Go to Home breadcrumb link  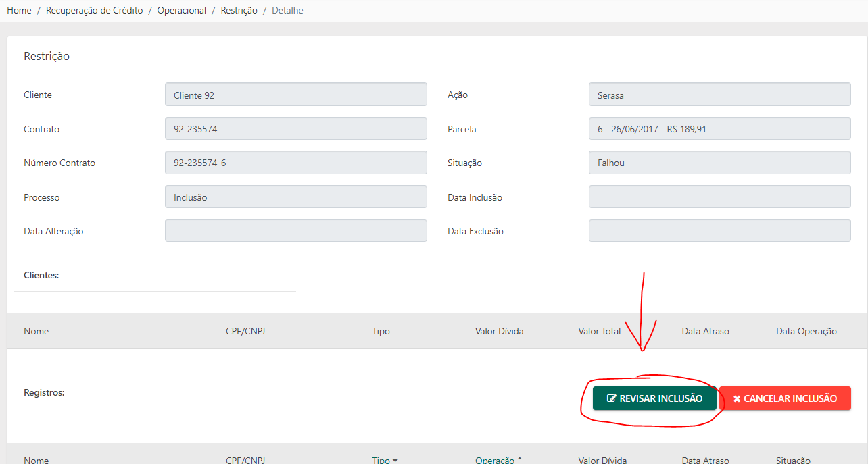19,11
